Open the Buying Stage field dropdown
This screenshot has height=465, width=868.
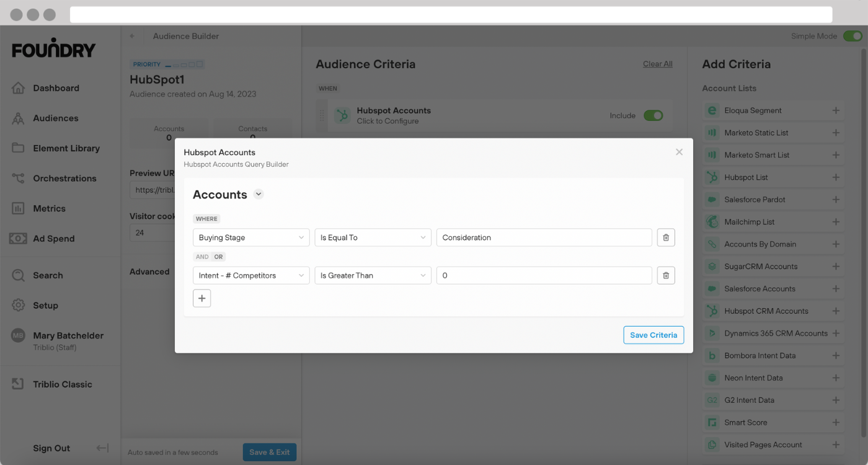tap(251, 237)
